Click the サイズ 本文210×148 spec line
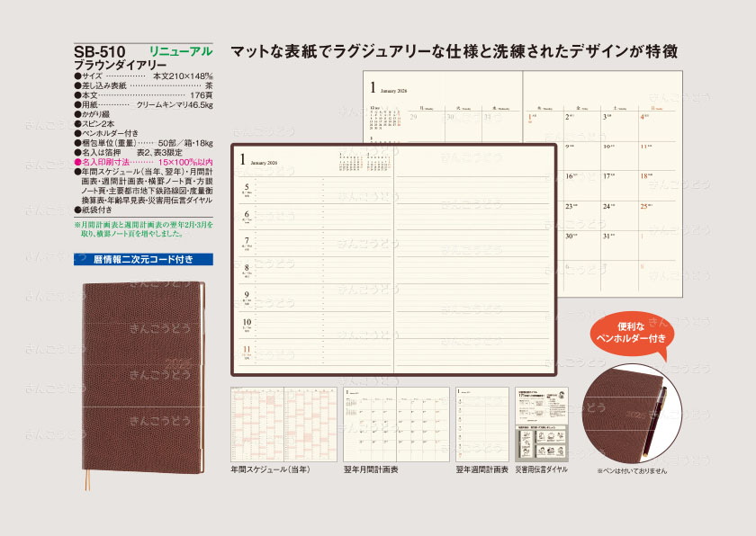Image resolution: width=756 pixels, height=536 pixels. coord(143,76)
